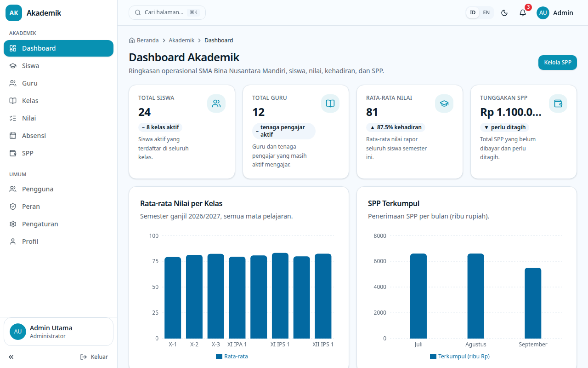Toggle dark mode moon icon
The width and height of the screenshot is (588, 368).
[504, 13]
